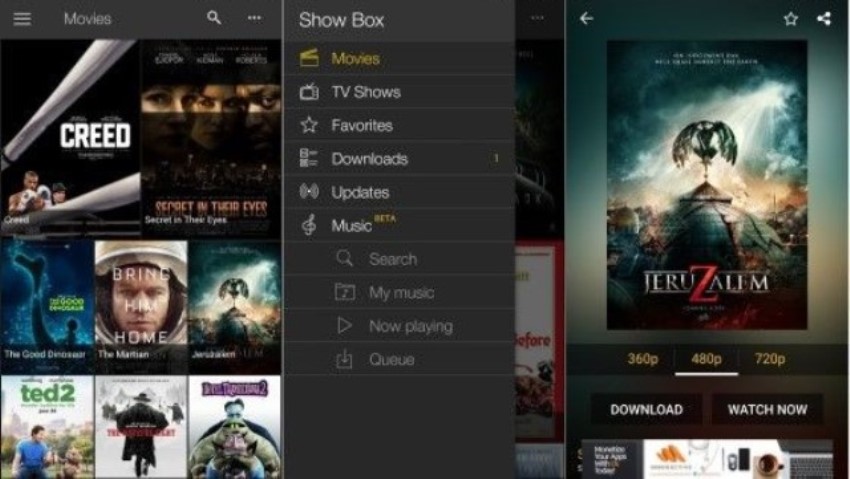850x479 pixels.
Task: Click the Movies clapperboard icon in drawer
Action: point(309,58)
